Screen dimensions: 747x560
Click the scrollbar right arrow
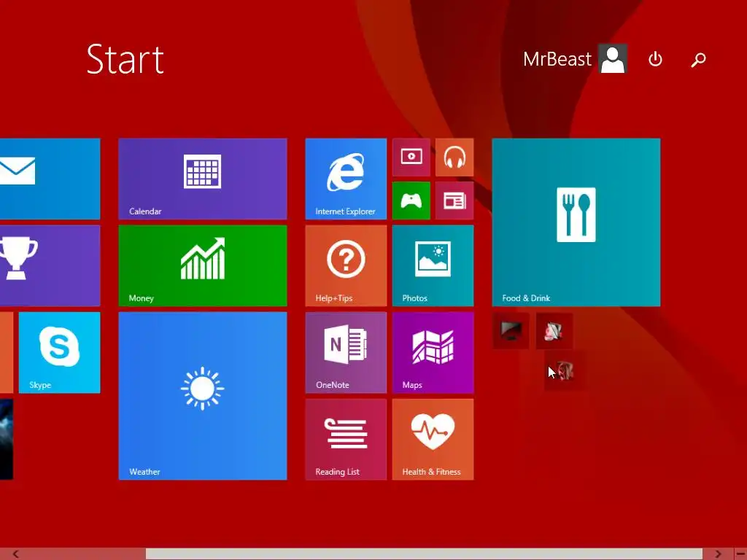tap(718, 554)
